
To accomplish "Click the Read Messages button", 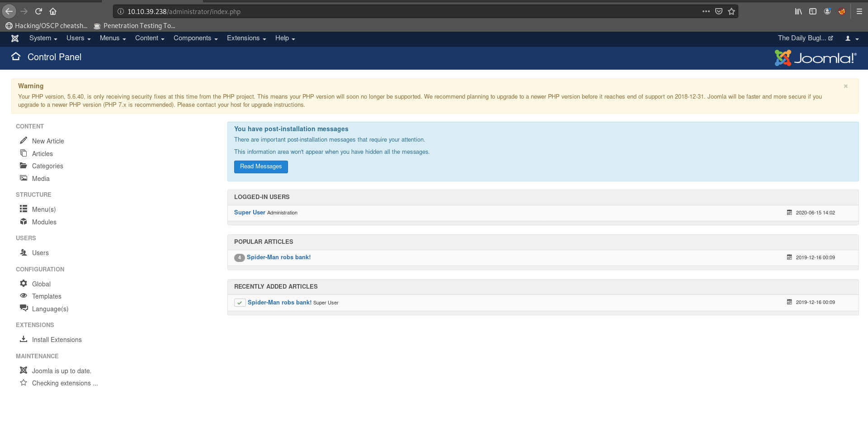I will [x=261, y=166].
